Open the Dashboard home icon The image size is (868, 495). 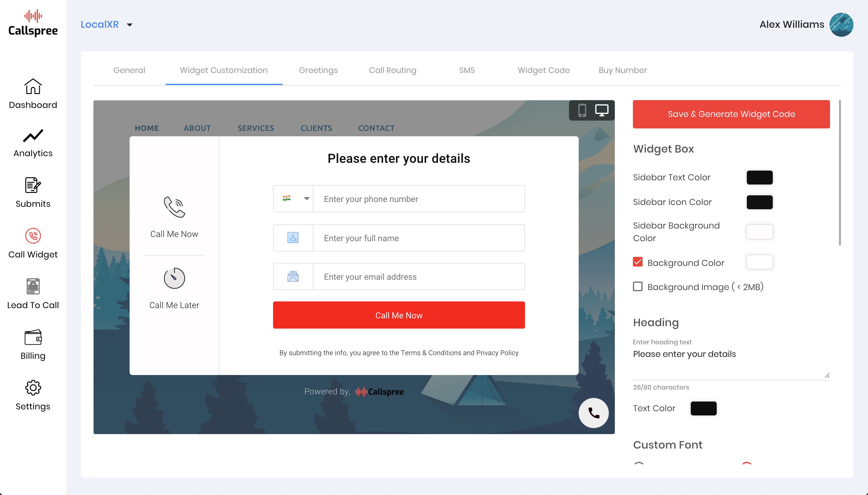[33, 86]
